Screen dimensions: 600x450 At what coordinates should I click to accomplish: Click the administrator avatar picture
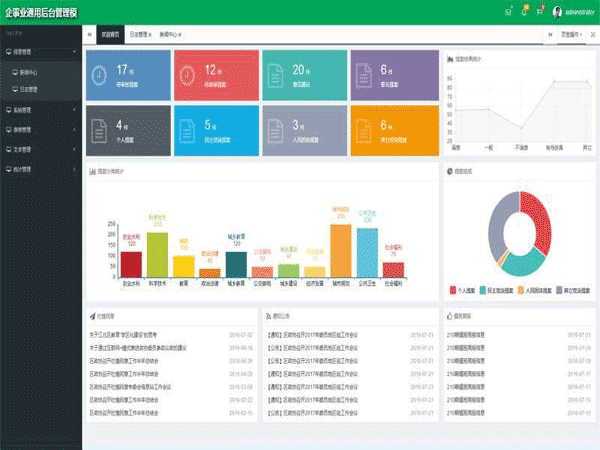[557, 12]
